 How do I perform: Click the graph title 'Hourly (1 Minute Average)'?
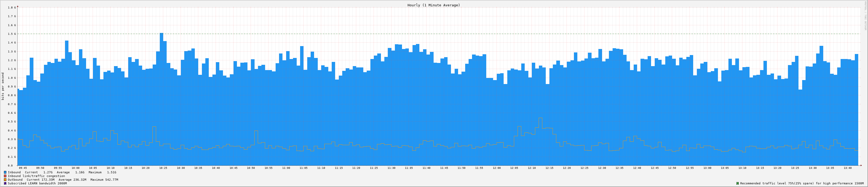tap(433, 5)
